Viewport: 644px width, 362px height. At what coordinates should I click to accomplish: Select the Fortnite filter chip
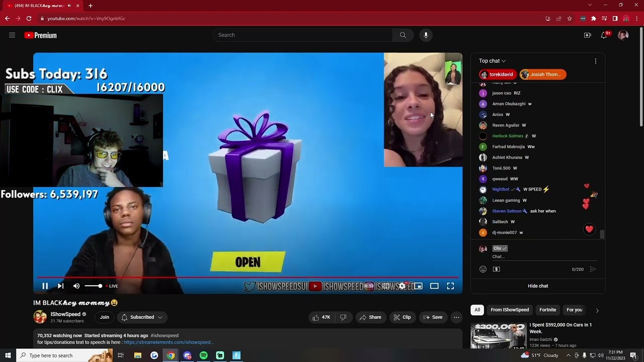tap(548, 310)
